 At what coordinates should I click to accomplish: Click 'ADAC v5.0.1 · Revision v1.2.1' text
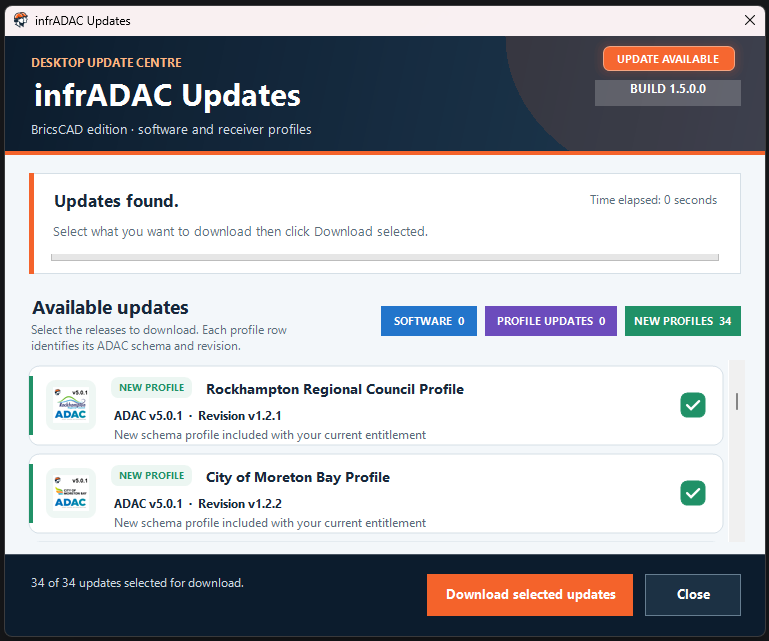pos(198,416)
